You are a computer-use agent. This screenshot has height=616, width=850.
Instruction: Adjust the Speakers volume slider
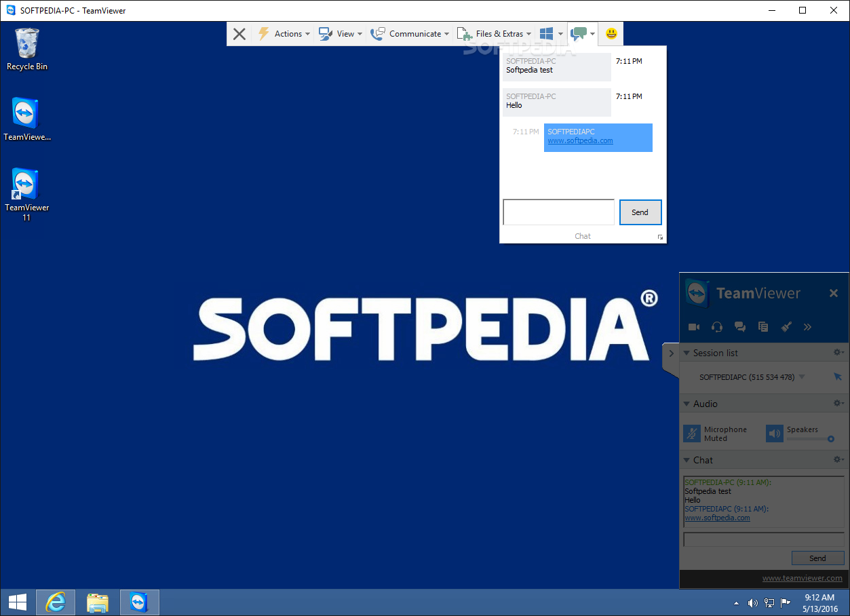pos(811,439)
